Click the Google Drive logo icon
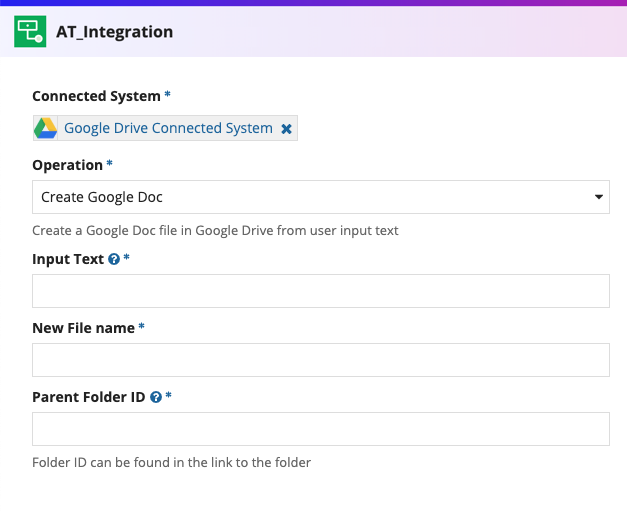Image resolution: width=627 pixels, height=511 pixels. click(46, 128)
